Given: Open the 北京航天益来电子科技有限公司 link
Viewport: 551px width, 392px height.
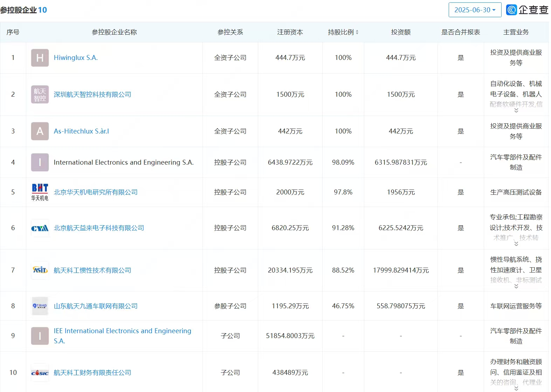Looking at the screenshot, I should click(x=99, y=228).
